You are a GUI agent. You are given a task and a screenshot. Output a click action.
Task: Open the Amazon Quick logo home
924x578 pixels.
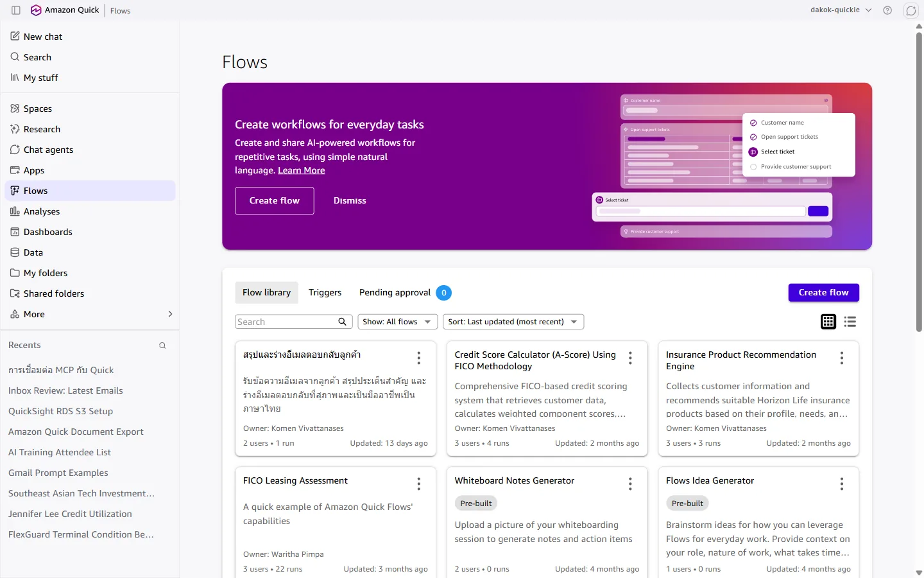(65, 10)
